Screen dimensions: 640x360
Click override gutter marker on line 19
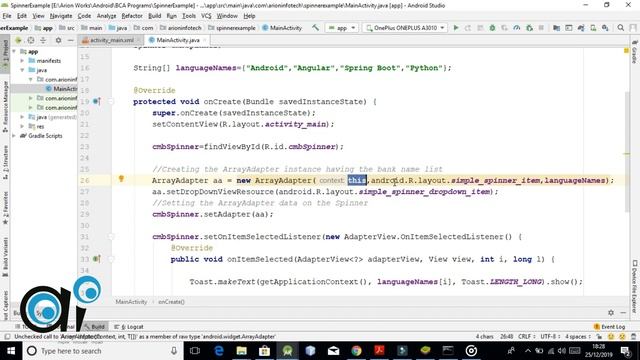tap(96, 101)
